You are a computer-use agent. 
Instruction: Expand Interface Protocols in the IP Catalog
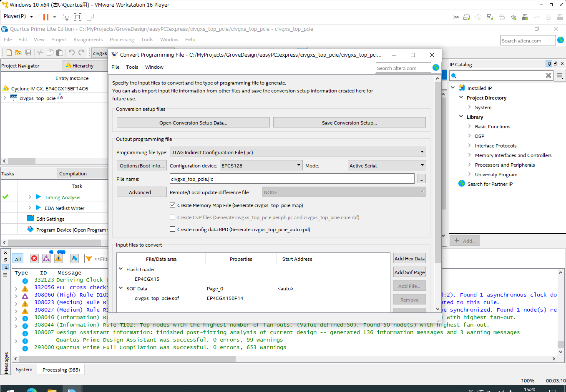[469, 145]
